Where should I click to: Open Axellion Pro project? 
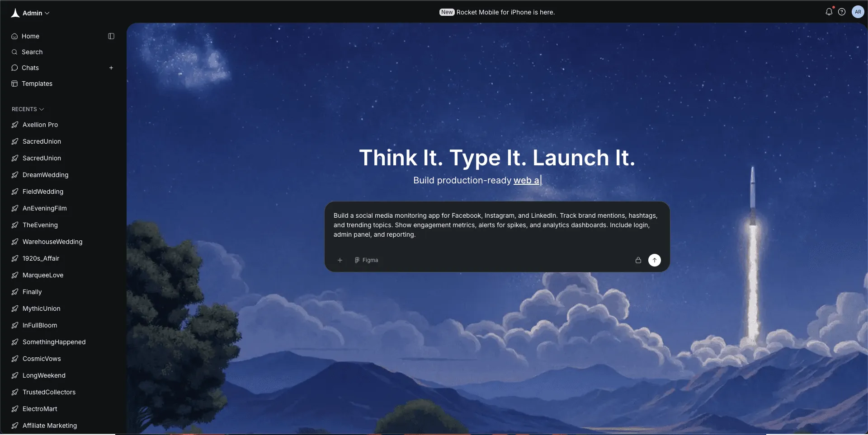point(40,125)
